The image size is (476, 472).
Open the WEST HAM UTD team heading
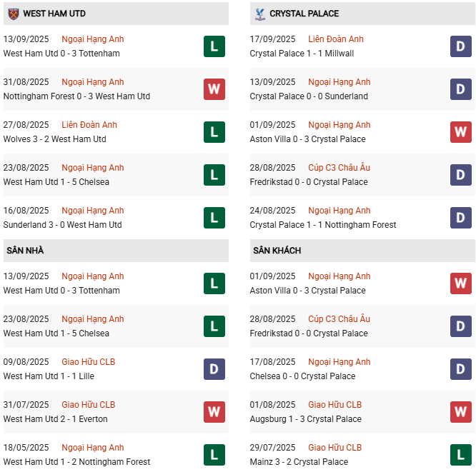point(54,14)
